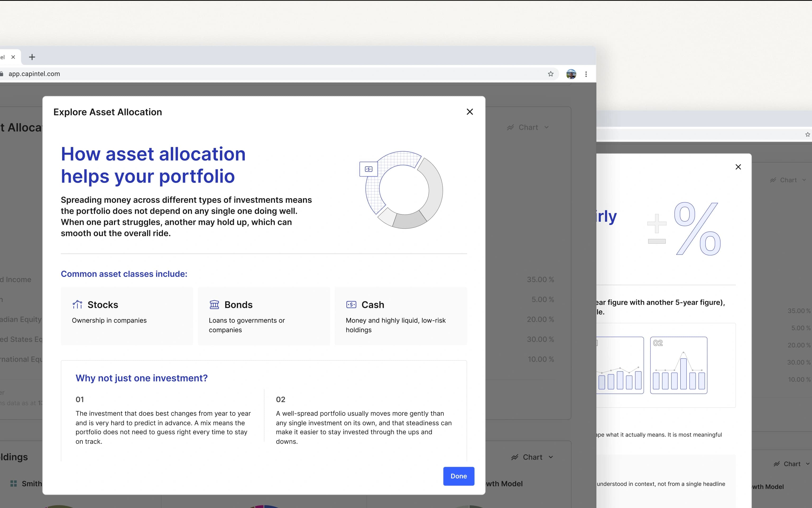Viewport: 812px width, 508px height.
Task: Click the "02" step number in the dialog
Action: coord(280,400)
